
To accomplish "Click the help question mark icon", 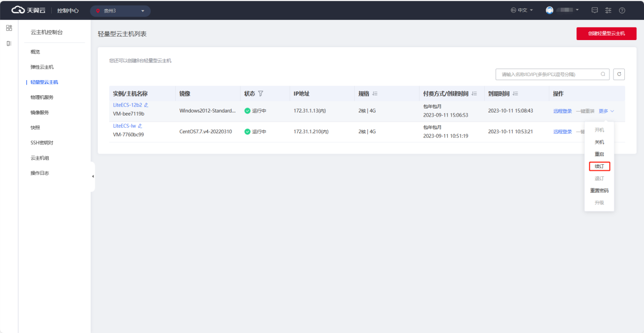I will click(622, 11).
